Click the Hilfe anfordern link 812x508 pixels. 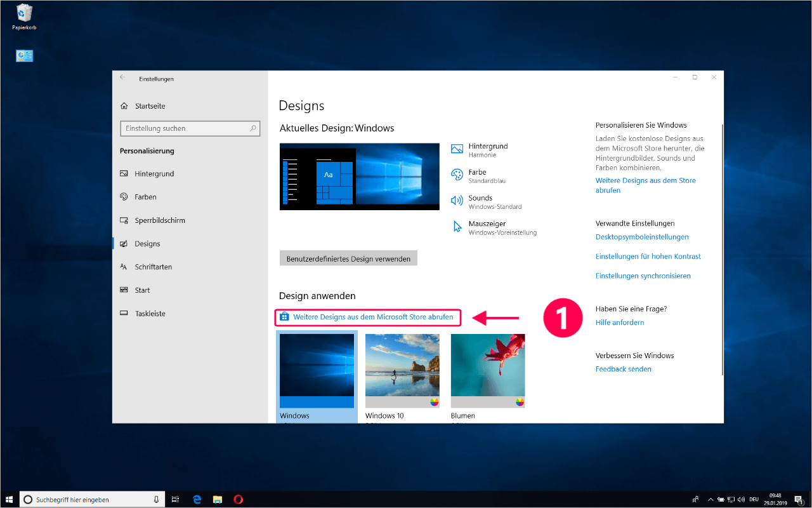pos(620,323)
